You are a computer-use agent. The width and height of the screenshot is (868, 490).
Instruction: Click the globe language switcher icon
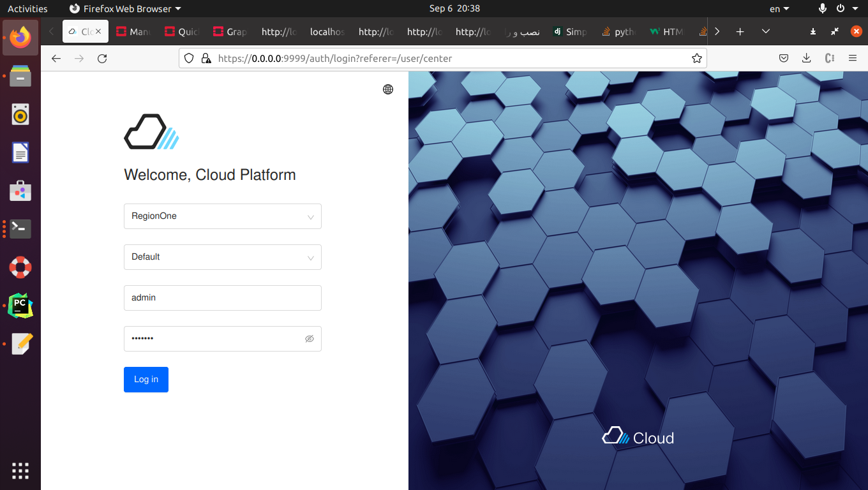tap(388, 89)
